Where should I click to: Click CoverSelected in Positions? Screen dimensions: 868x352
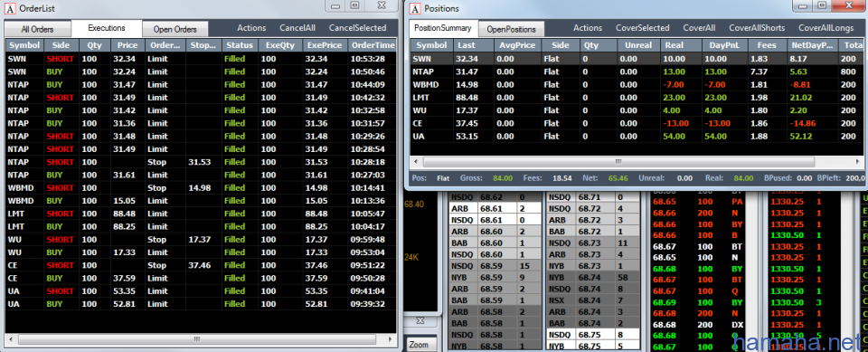(642, 28)
